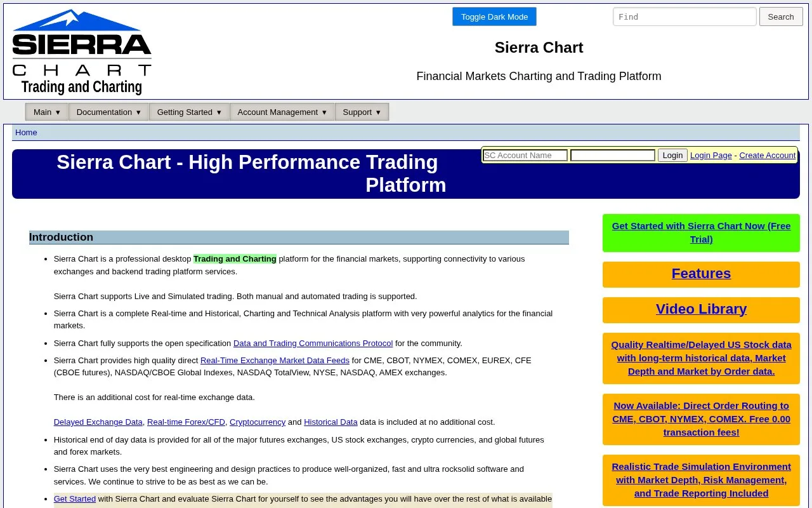Toggle Dark Mode on the page
812x508 pixels.
pyautogui.click(x=494, y=17)
